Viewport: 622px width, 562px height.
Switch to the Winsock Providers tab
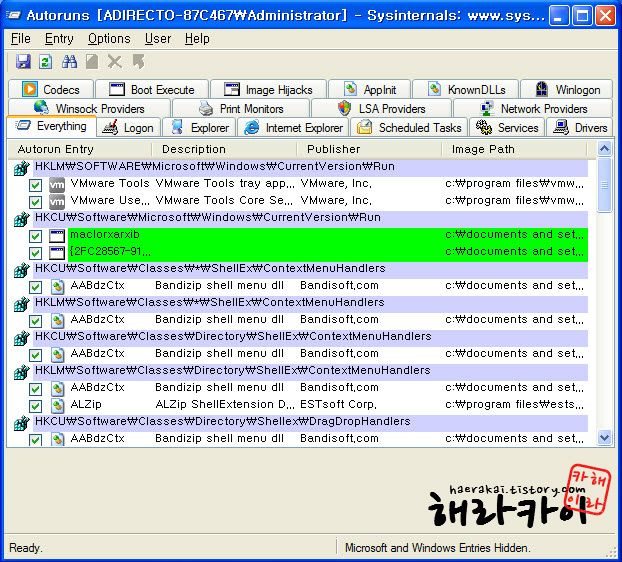pyautogui.click(x=89, y=108)
